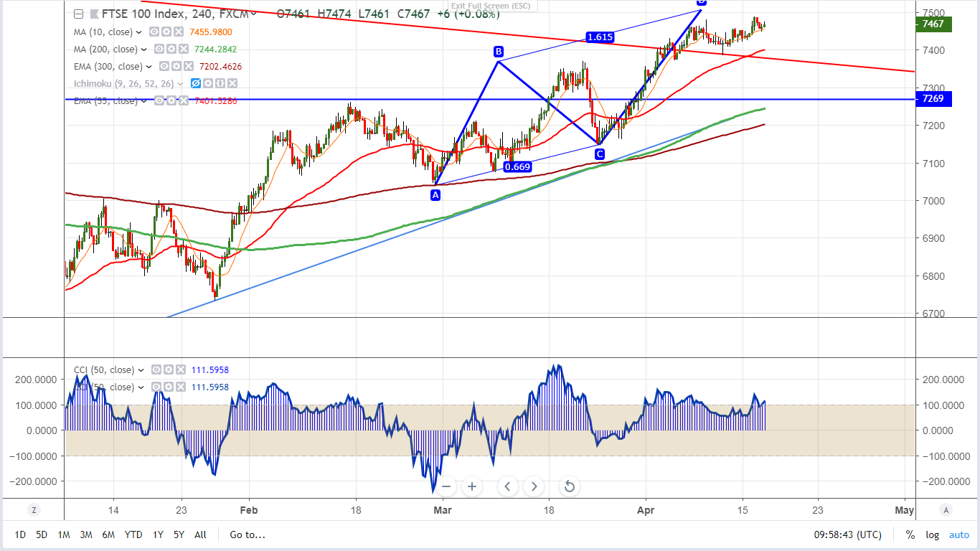This screenshot has height=551, width=980.
Task: Select the 5Y time range
Action: pyautogui.click(x=179, y=534)
